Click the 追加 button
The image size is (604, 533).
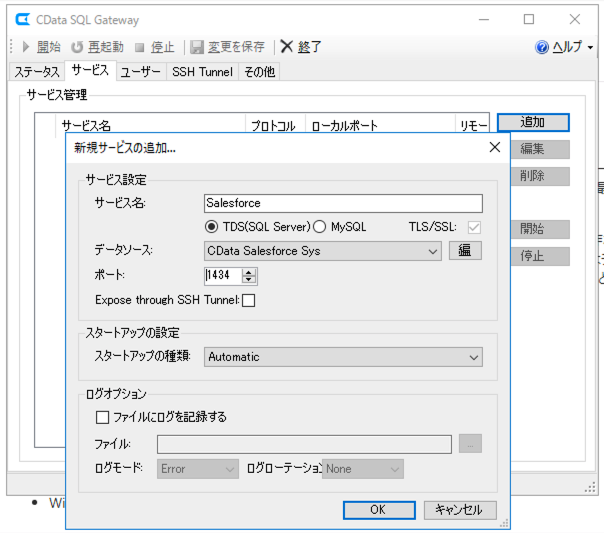pos(533,122)
